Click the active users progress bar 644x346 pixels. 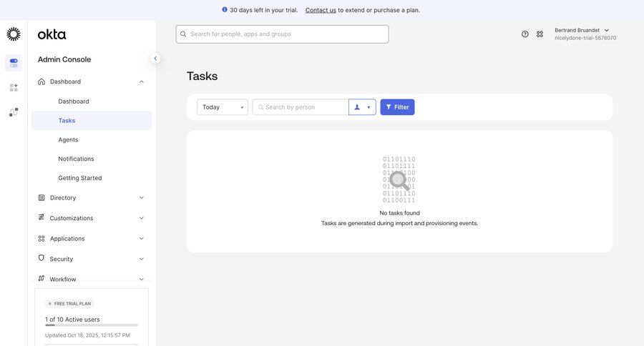point(91,325)
